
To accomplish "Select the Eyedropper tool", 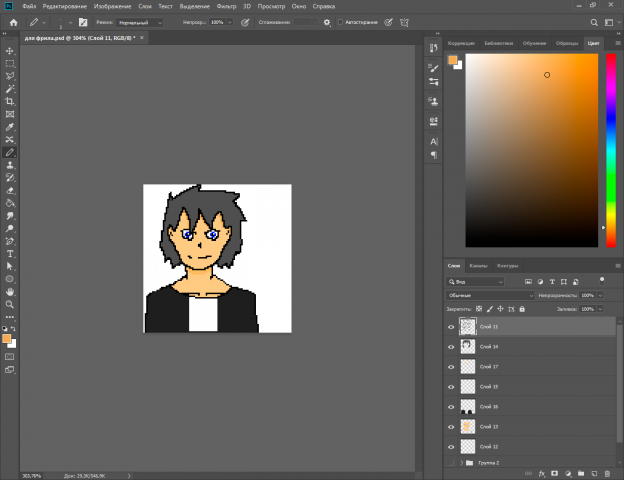I will click(10, 127).
